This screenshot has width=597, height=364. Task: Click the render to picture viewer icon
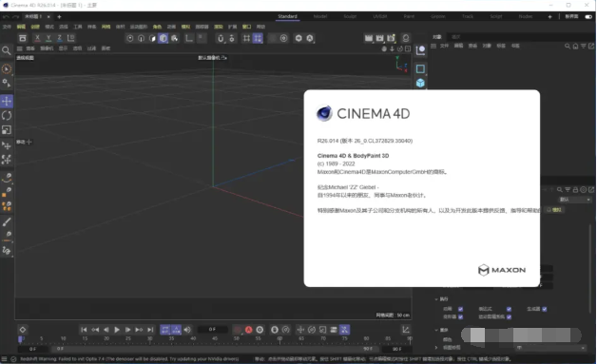click(x=379, y=38)
